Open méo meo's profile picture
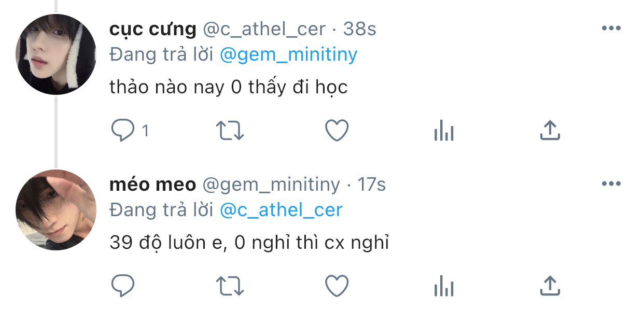This screenshot has width=644, height=310. point(56,209)
